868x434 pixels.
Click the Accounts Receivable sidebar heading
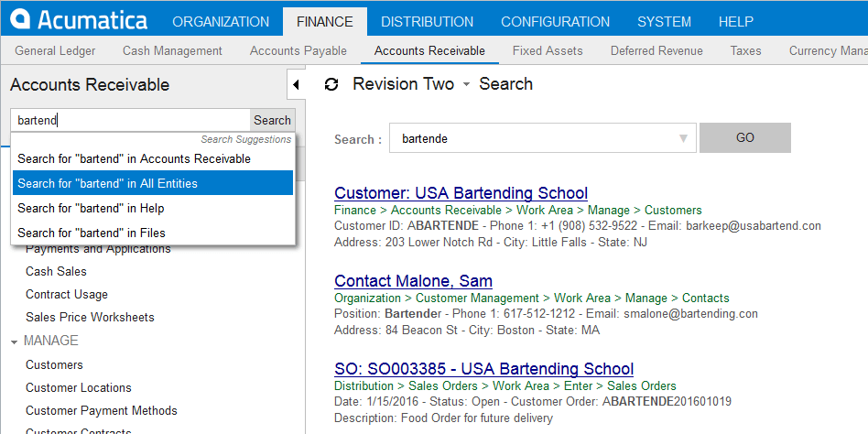click(90, 85)
